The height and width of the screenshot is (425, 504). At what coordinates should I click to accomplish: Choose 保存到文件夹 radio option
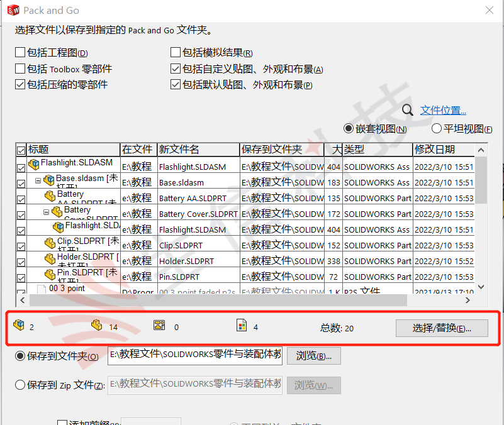[20, 356]
